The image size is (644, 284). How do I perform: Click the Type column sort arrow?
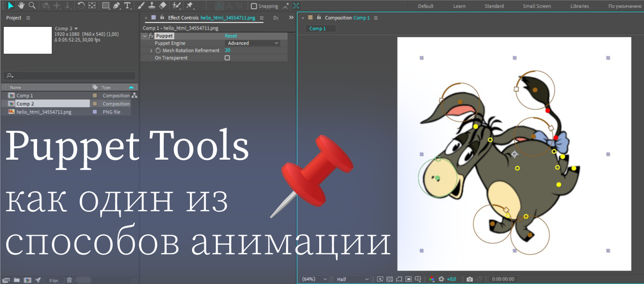(131, 87)
